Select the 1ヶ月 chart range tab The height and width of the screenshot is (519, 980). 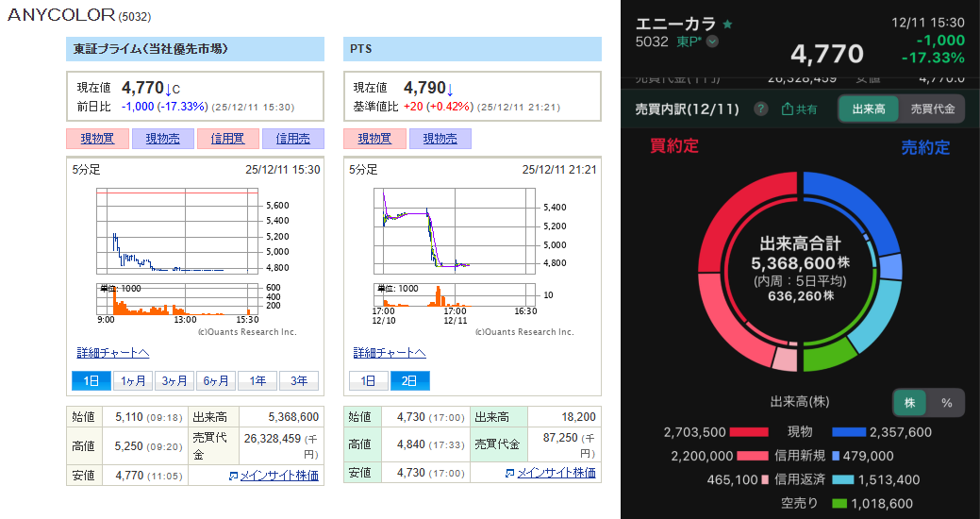(x=132, y=381)
